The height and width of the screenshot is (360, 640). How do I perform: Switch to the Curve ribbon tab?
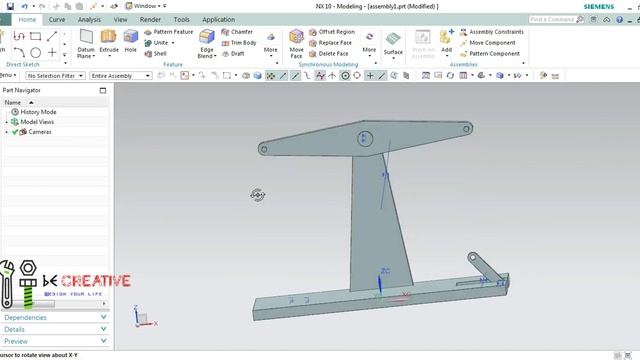(57, 20)
